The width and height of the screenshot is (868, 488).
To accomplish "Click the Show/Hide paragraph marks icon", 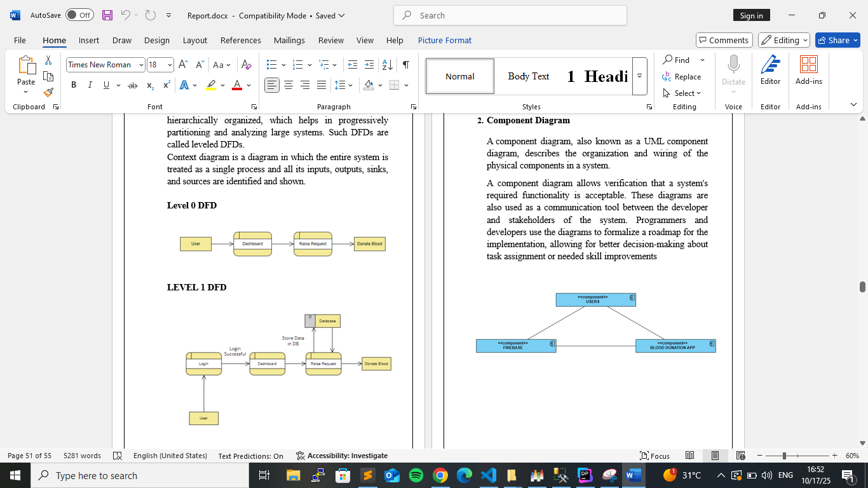I will [x=405, y=65].
